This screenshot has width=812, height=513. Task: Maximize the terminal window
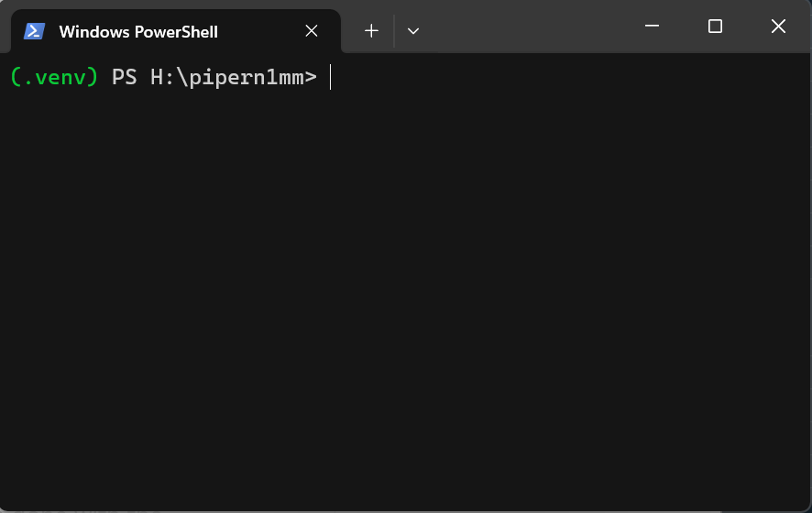point(715,27)
